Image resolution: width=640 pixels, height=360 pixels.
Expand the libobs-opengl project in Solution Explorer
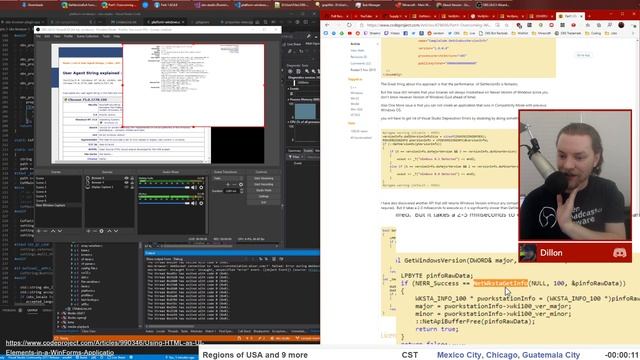click(58, 318)
